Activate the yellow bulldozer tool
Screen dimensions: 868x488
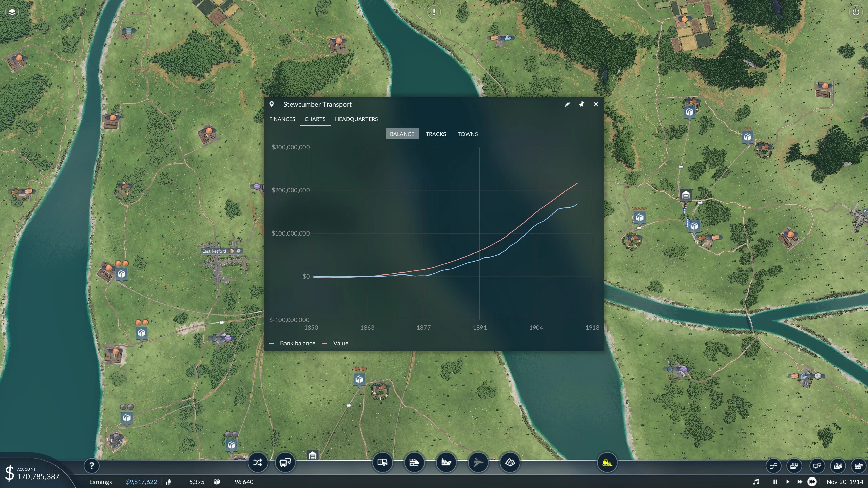pos(607,463)
